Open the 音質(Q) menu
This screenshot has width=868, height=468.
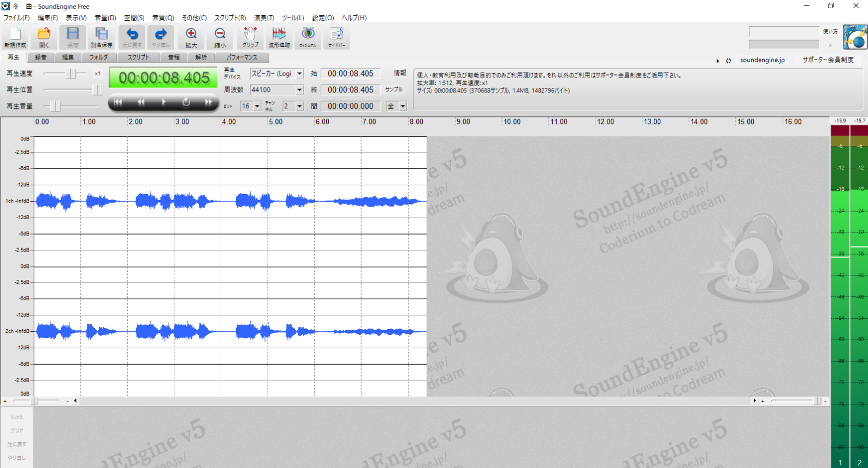coord(163,18)
